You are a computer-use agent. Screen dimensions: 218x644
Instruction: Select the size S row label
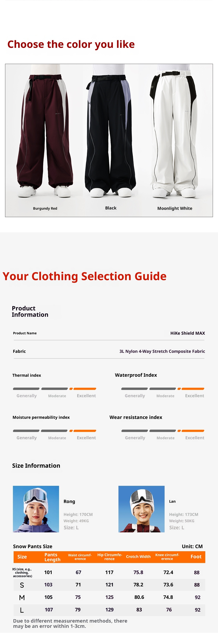pos(22,585)
